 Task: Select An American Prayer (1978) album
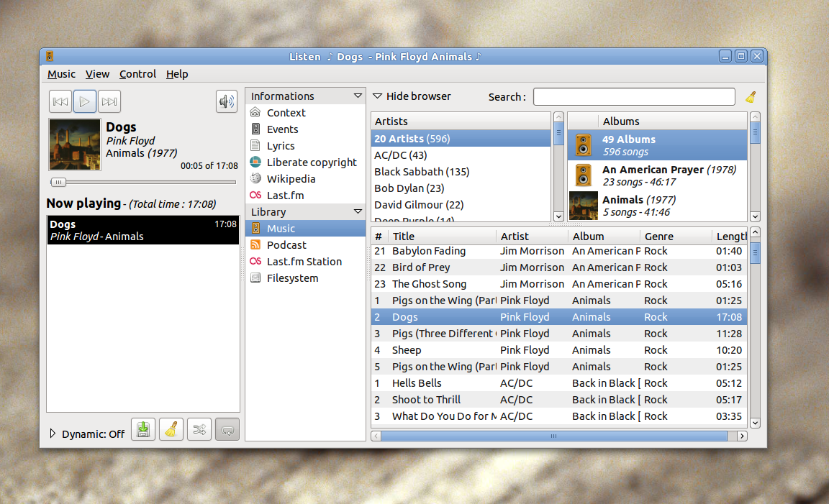click(658, 175)
